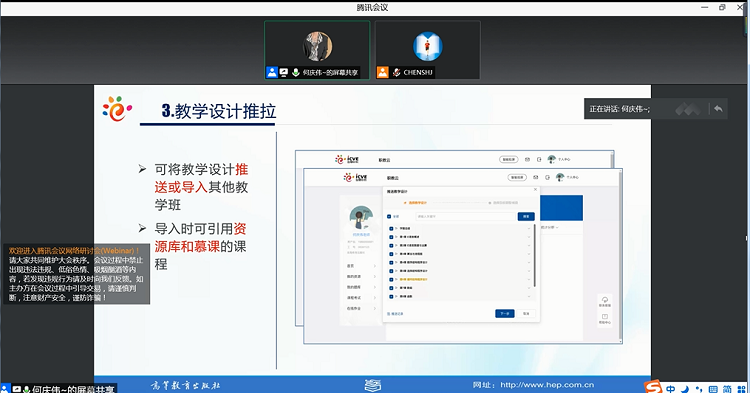Expand the chevron next to 首页 in the sidebar
Viewport: 750px width, 393px height.
(x=375, y=266)
